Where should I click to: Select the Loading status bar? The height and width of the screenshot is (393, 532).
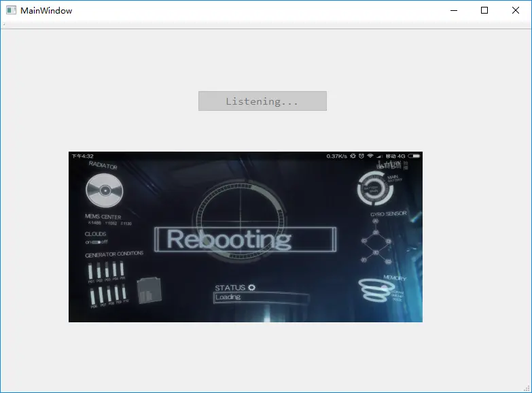(262, 298)
